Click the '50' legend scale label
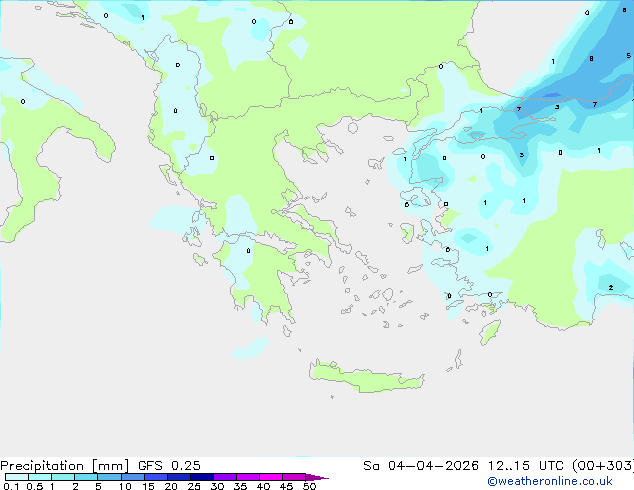 309,486
